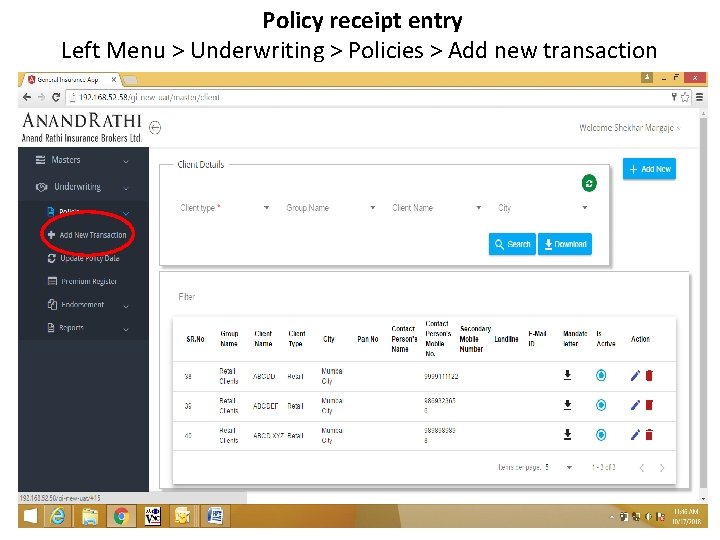This screenshot has height=540, width=720.
Task: Open Premium Register from the sidebar
Action: click(83, 281)
